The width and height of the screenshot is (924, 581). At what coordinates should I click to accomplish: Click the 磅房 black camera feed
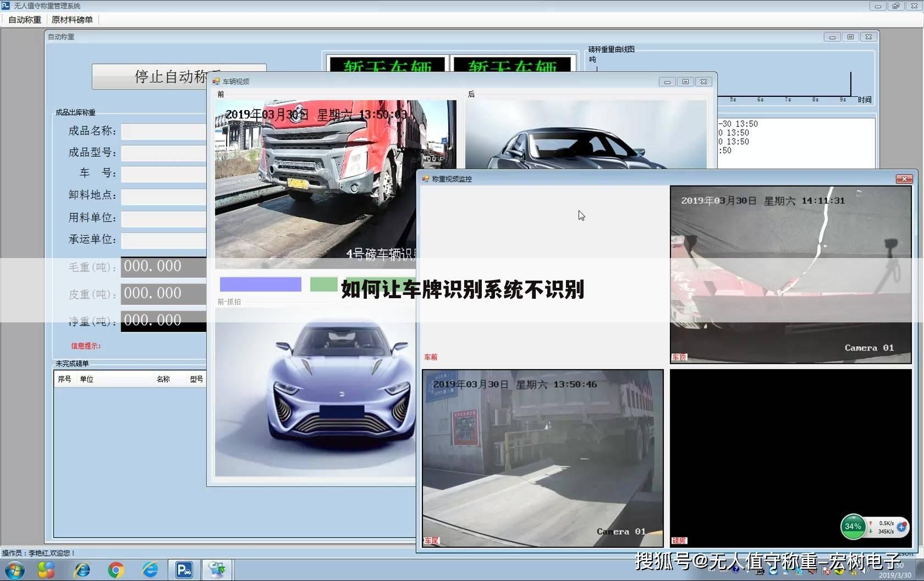[x=790, y=458]
